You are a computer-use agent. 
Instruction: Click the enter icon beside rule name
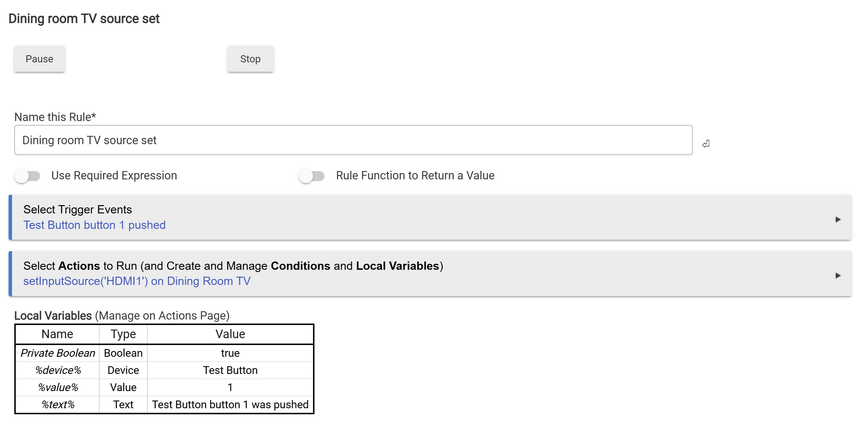(706, 144)
